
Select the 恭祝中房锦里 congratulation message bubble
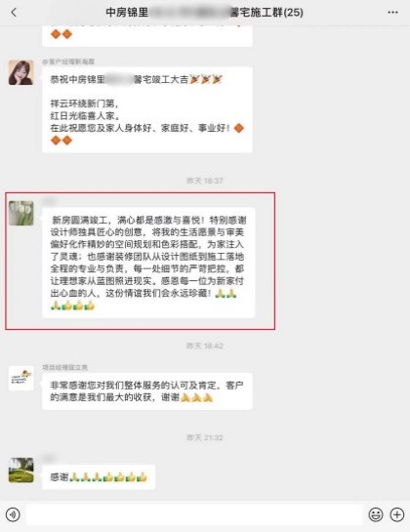pyautogui.click(x=147, y=109)
